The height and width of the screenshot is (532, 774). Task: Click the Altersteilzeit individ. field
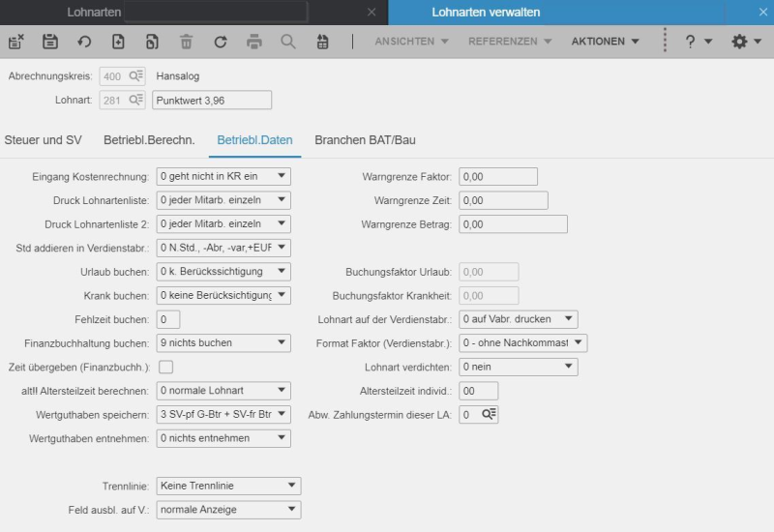(x=478, y=391)
